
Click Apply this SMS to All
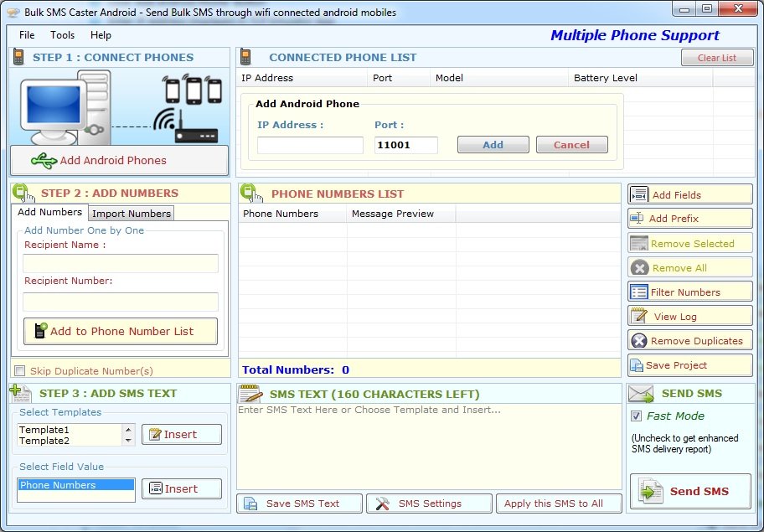559,504
